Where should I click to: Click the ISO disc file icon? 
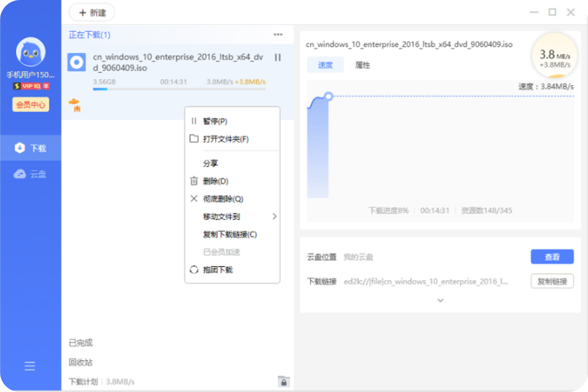(77, 62)
